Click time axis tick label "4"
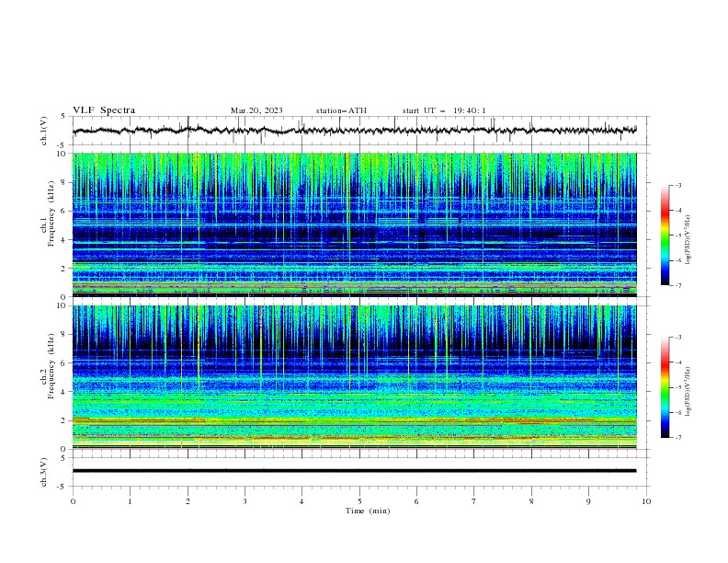The width and height of the screenshot is (728, 563). point(301,501)
